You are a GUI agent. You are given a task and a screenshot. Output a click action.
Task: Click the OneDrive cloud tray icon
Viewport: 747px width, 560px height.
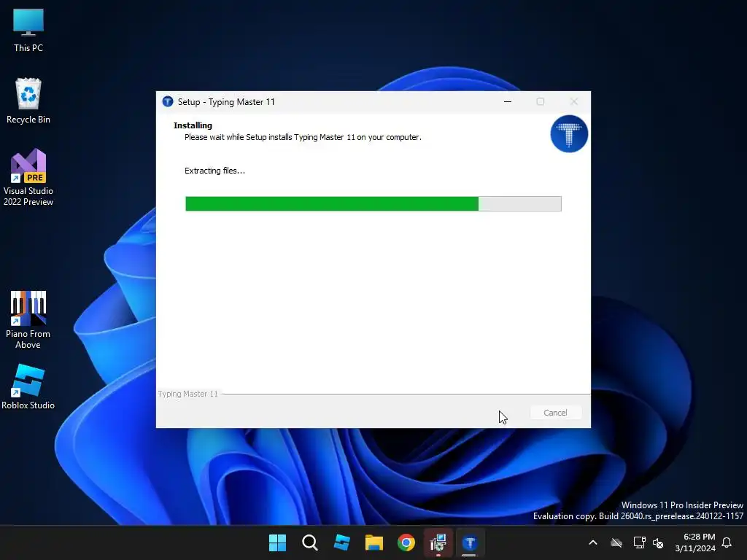tap(616, 542)
